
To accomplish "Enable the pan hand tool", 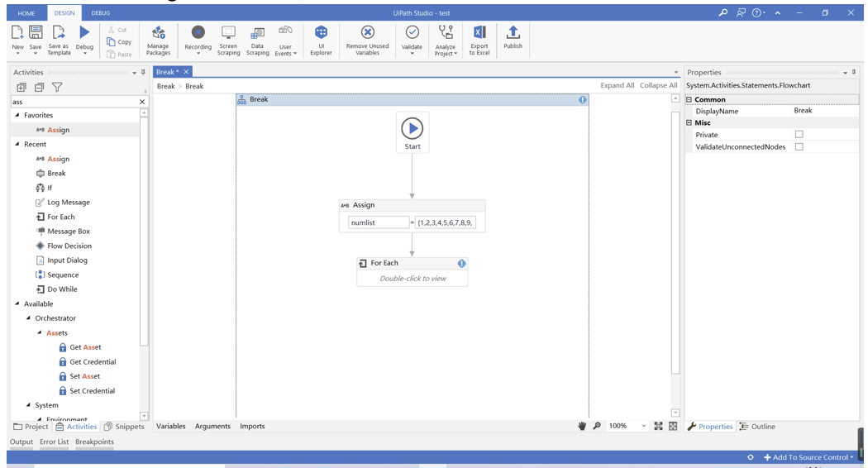I will point(582,426).
